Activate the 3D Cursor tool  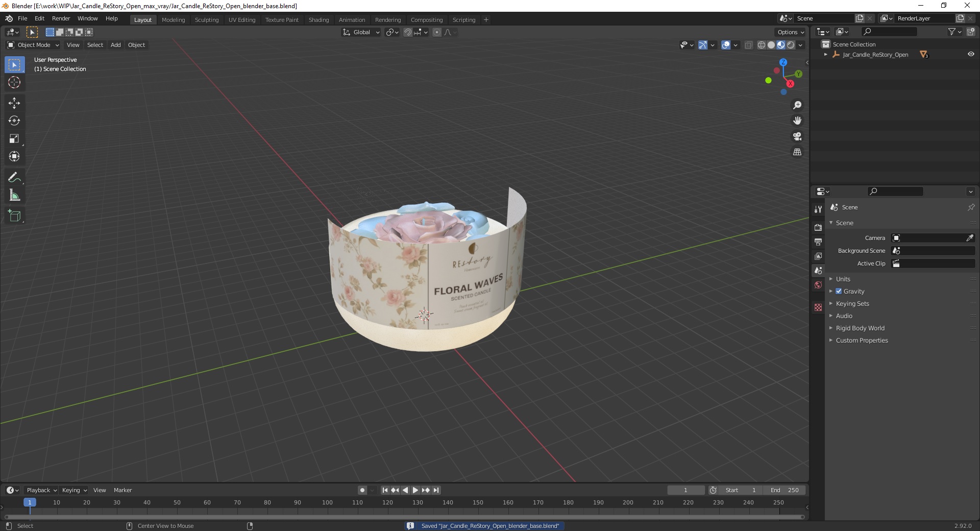14,82
